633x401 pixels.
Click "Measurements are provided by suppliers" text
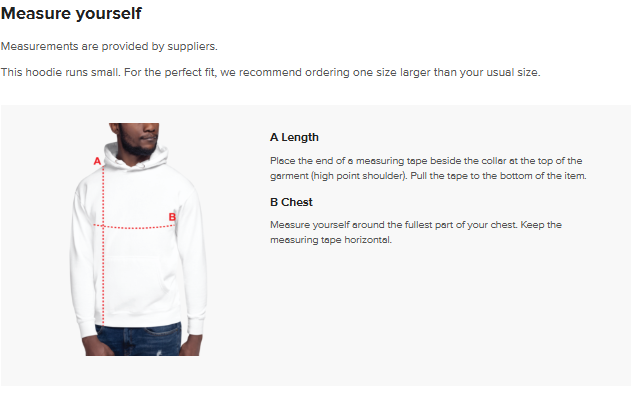point(109,46)
